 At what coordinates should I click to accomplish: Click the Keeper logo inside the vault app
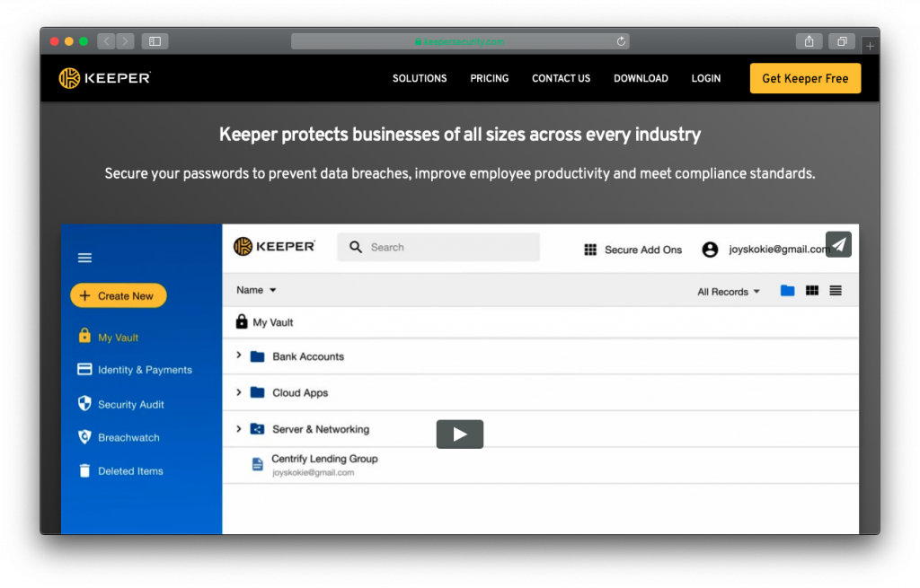[x=274, y=247]
